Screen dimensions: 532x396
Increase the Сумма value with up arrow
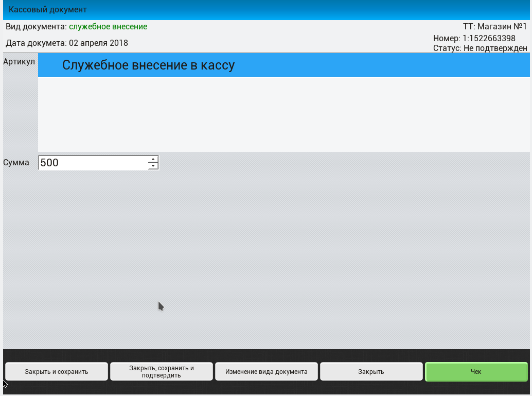153,159
